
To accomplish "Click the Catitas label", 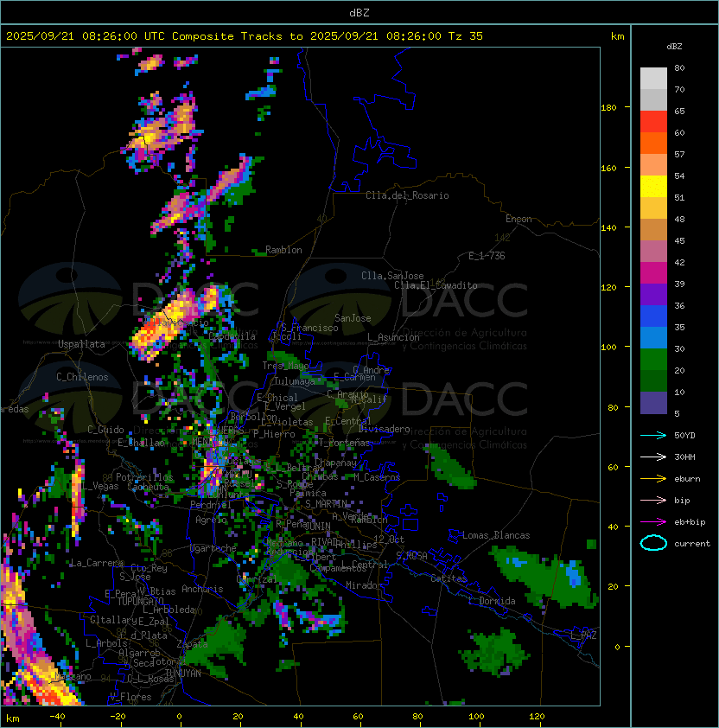I will (x=449, y=578).
